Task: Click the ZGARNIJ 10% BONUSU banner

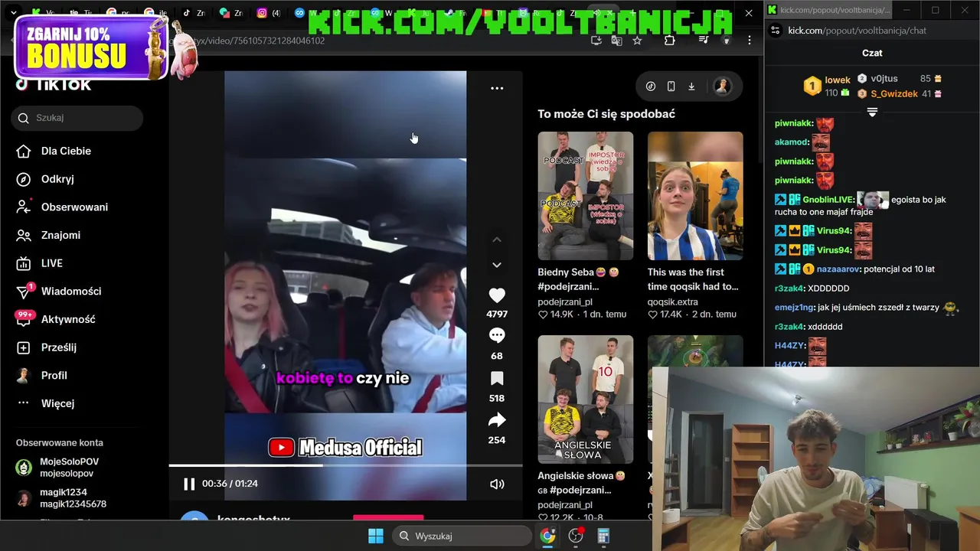Action: click(x=90, y=47)
